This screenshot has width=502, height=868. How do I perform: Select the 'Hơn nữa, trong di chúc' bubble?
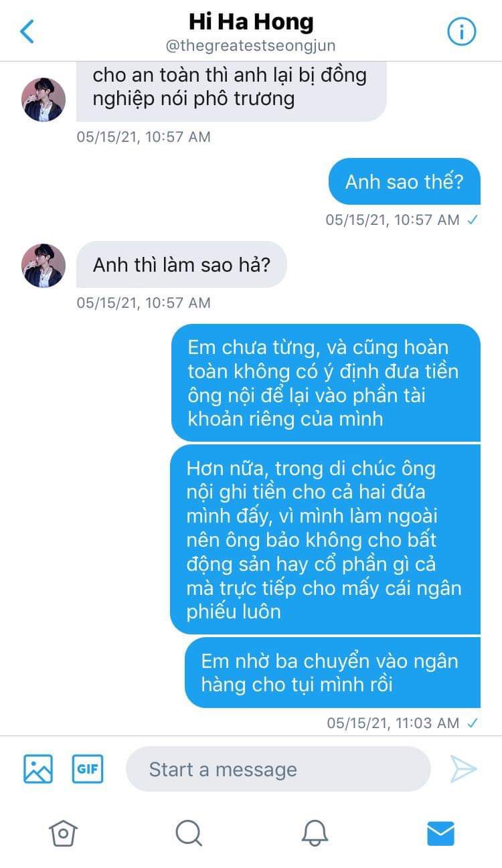tap(325, 539)
